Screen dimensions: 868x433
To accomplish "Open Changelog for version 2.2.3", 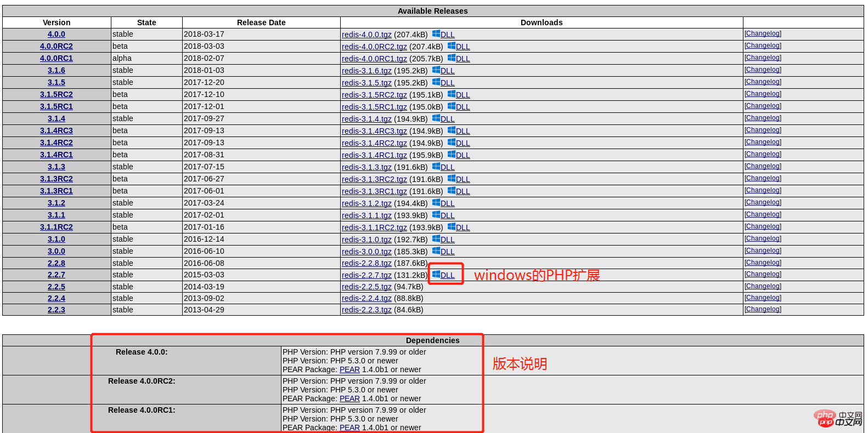I will (x=763, y=309).
